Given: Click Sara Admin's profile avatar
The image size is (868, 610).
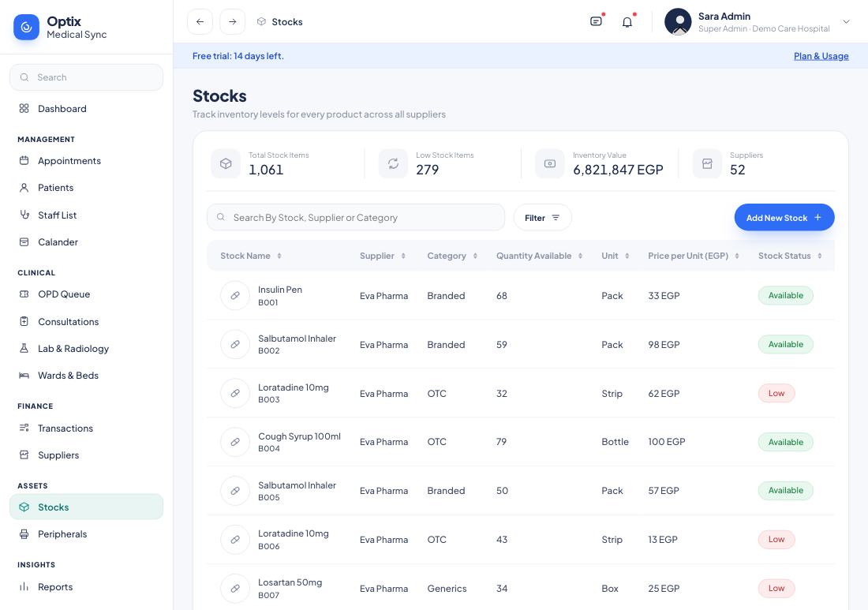Looking at the screenshot, I should (x=678, y=21).
